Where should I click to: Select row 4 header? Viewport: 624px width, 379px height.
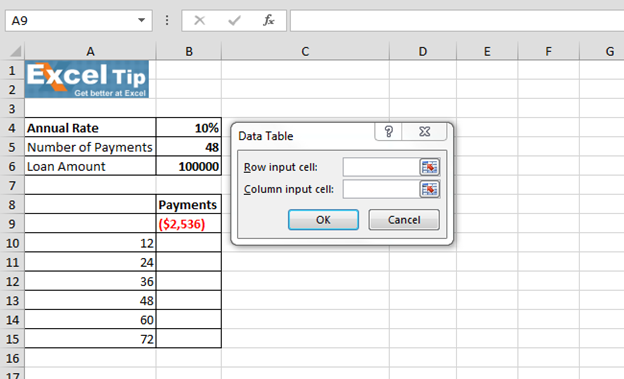pos(12,128)
